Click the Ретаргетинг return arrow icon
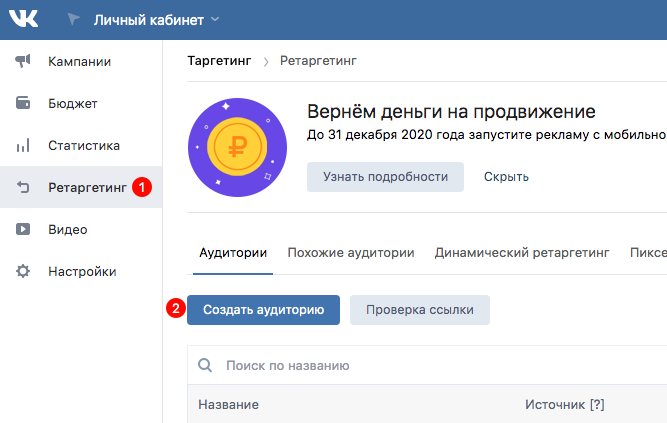667x423 pixels. (23, 187)
